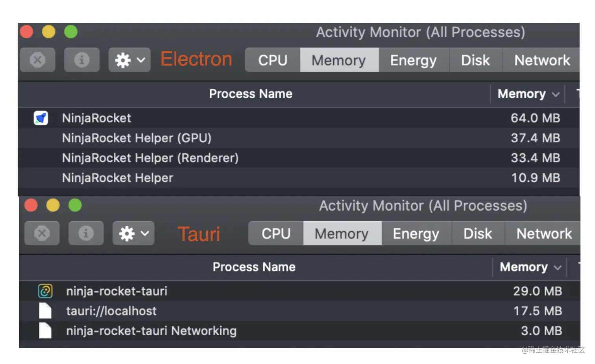Open the gear actions dropdown in Electron window

pos(129,60)
